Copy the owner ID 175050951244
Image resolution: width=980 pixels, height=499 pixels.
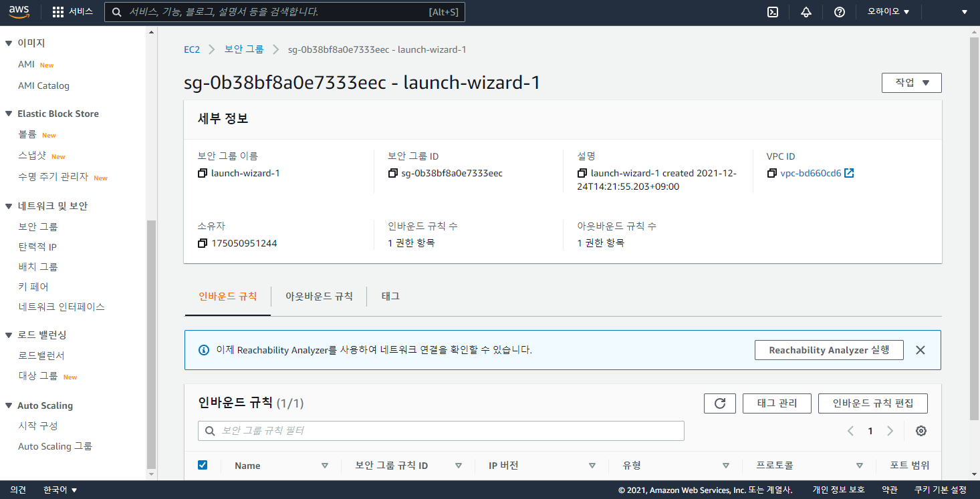click(x=203, y=243)
